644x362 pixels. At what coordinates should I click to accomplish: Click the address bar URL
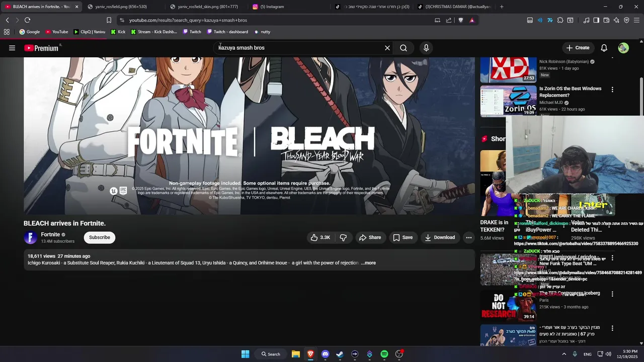pyautogui.click(x=188, y=20)
